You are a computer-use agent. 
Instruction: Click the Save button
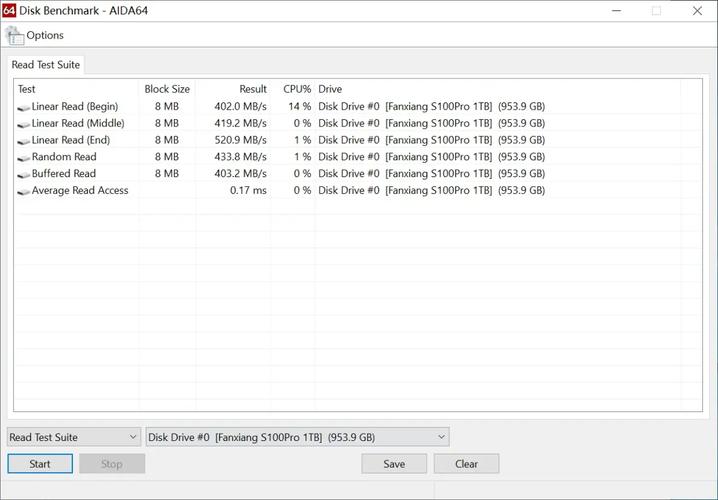coord(394,464)
